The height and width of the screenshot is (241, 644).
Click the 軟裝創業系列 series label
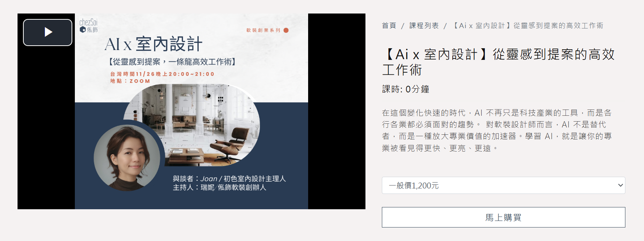click(263, 30)
